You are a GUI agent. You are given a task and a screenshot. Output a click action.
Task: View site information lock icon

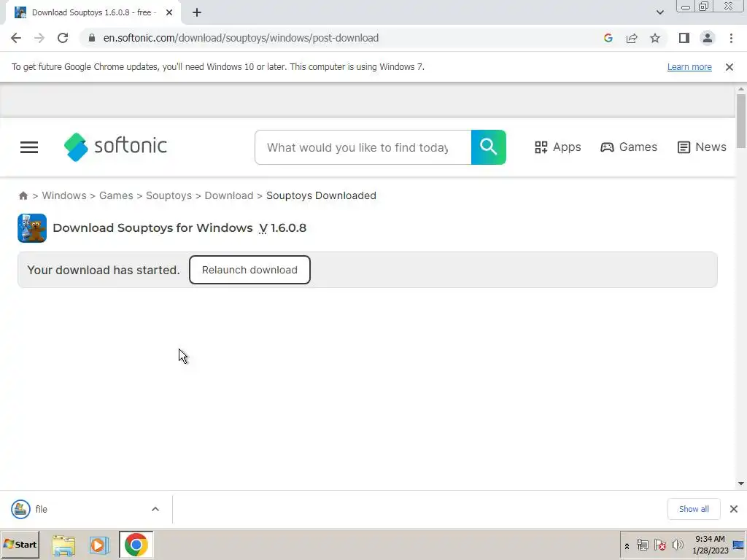(92, 38)
